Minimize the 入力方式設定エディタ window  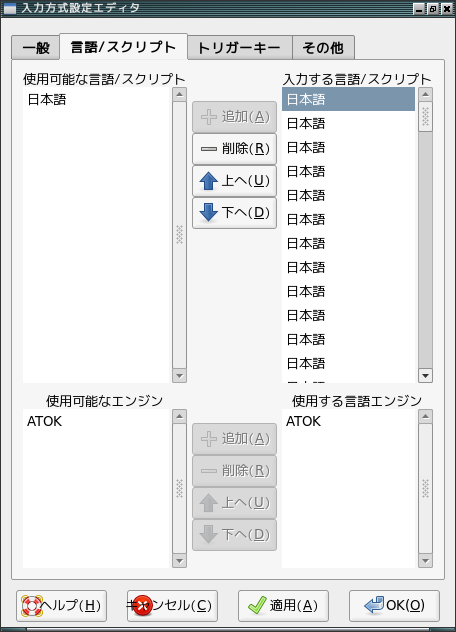419,9
